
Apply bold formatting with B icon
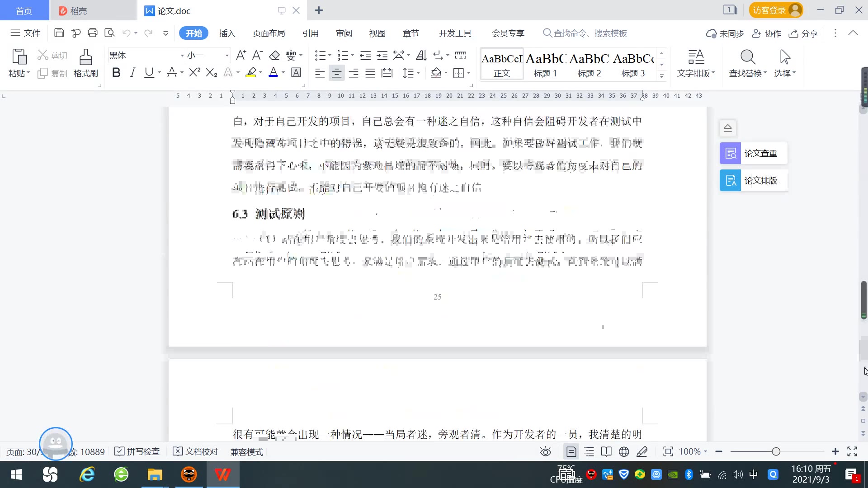pyautogui.click(x=116, y=73)
